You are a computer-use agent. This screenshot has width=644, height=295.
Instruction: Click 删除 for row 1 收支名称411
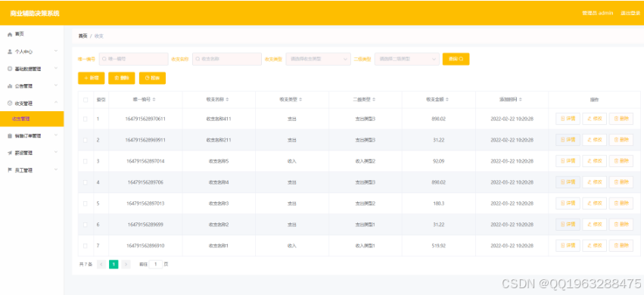pos(621,119)
